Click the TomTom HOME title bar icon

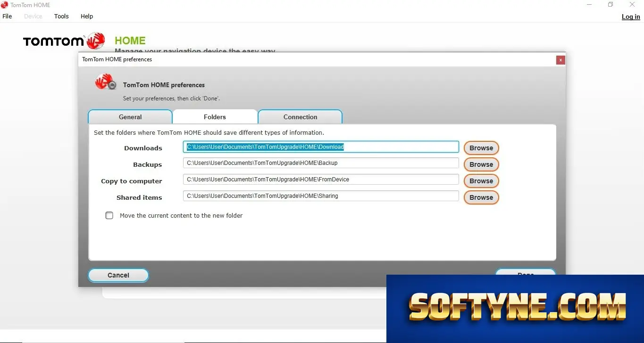tap(4, 5)
